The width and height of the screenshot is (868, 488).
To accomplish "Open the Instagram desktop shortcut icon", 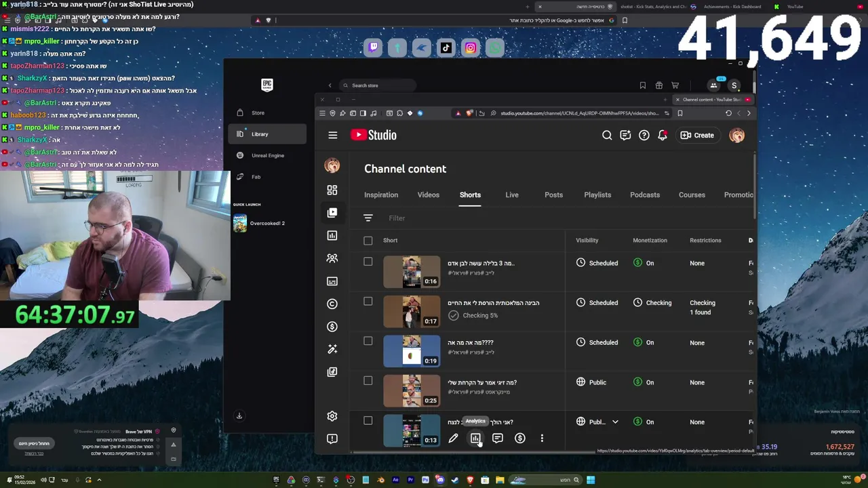I will click(471, 47).
